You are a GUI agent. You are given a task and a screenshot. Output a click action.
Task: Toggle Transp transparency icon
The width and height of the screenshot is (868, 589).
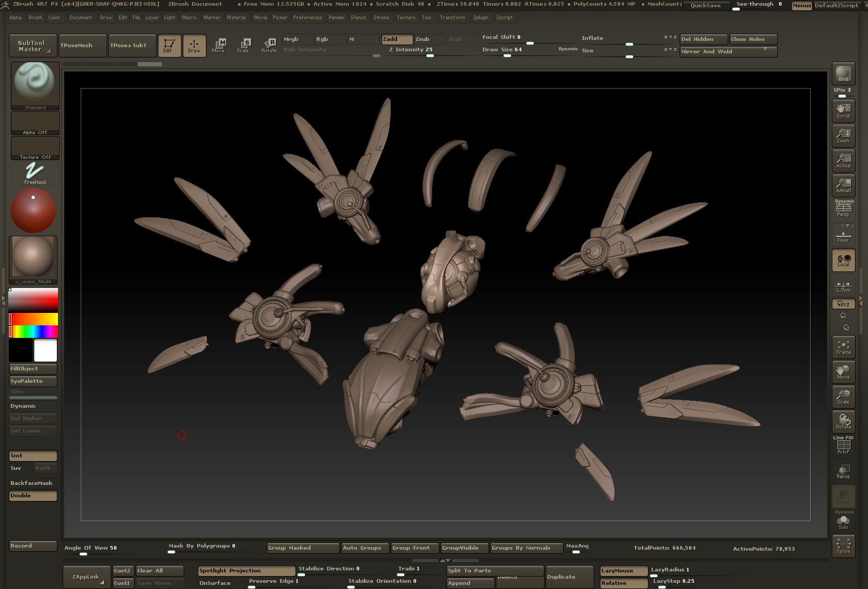(x=843, y=471)
